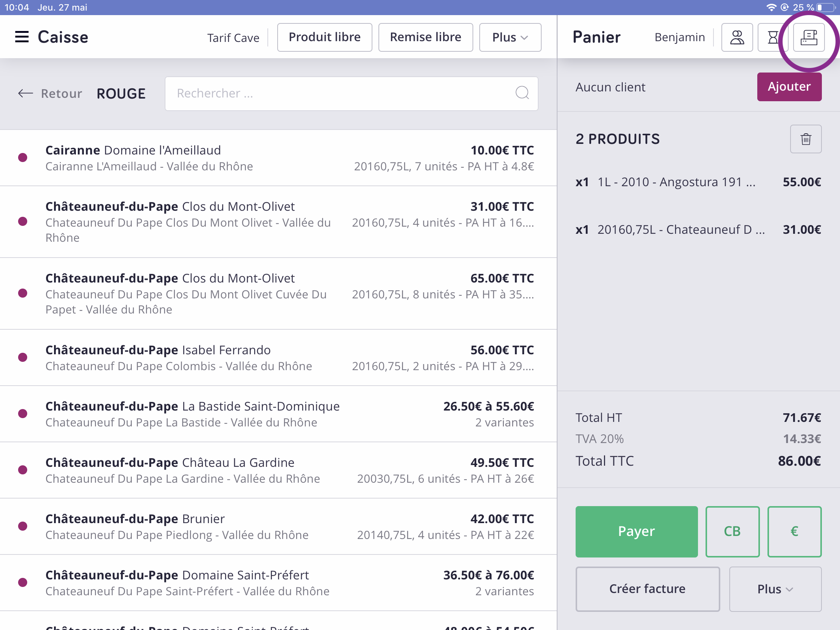Click the Produit libre button
Image resolution: width=840 pixels, height=630 pixels.
325,37
